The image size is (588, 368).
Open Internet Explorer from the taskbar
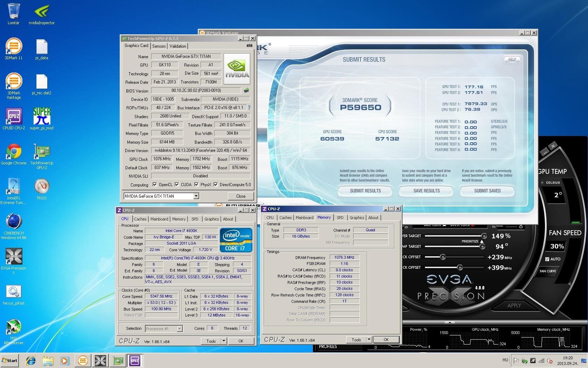31,360
